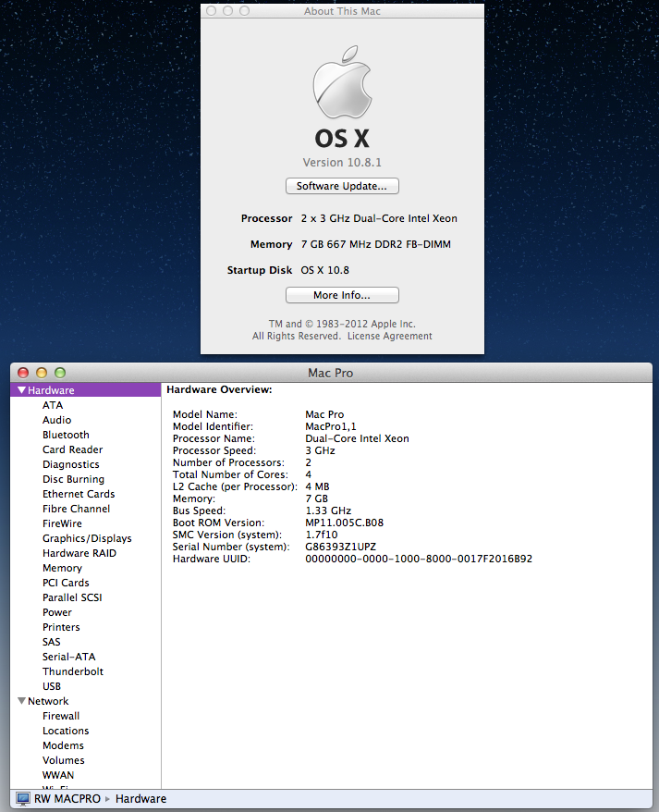Open More Info in About This Mac
Screen dimensions: 659x812
[342, 295]
